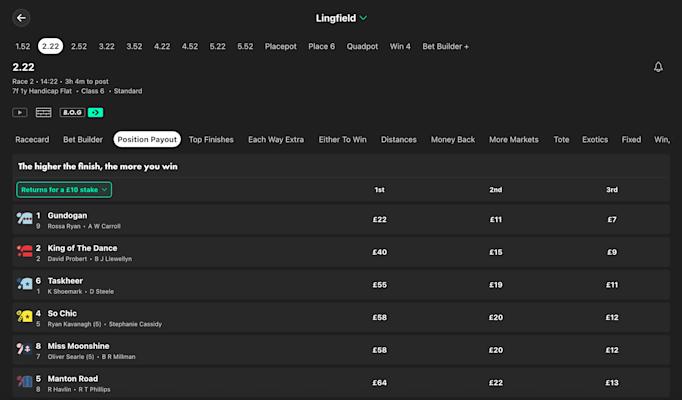Switch to the Distances tab
This screenshot has height=400, width=682.
click(x=399, y=140)
